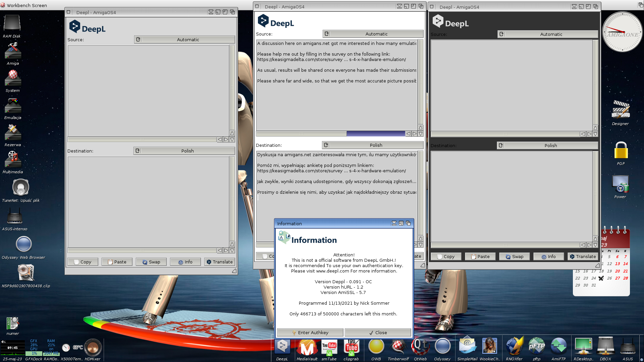
Task: Open the Power desktop icon
Action: [620, 184]
